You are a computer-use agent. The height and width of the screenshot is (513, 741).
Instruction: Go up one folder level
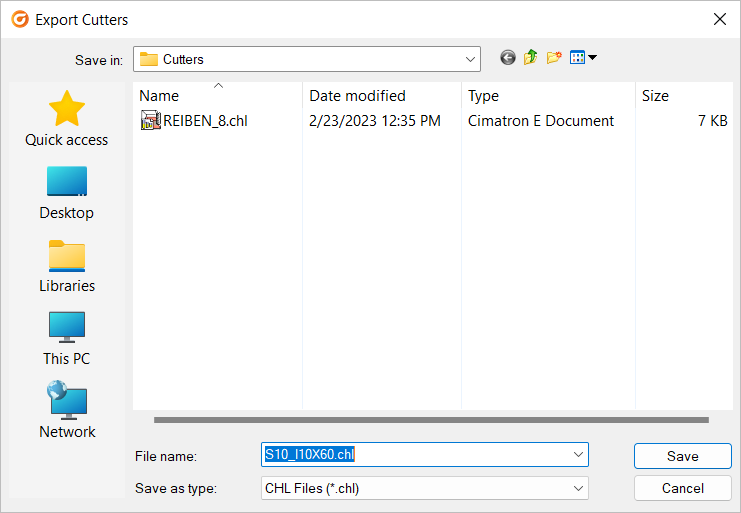(x=531, y=58)
